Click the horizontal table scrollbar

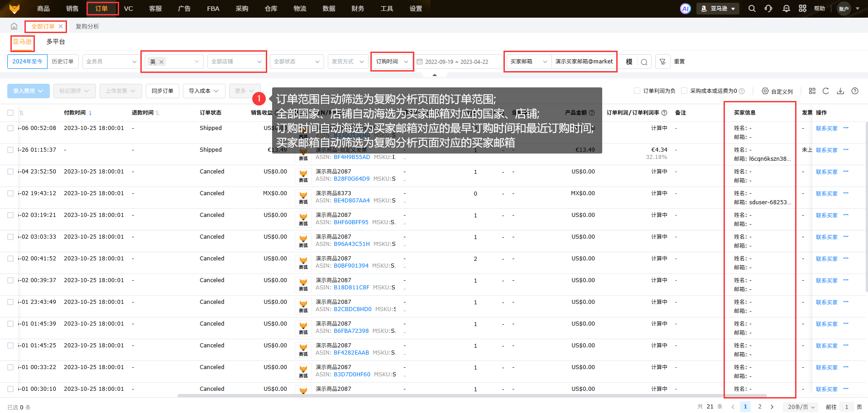click(x=472, y=396)
